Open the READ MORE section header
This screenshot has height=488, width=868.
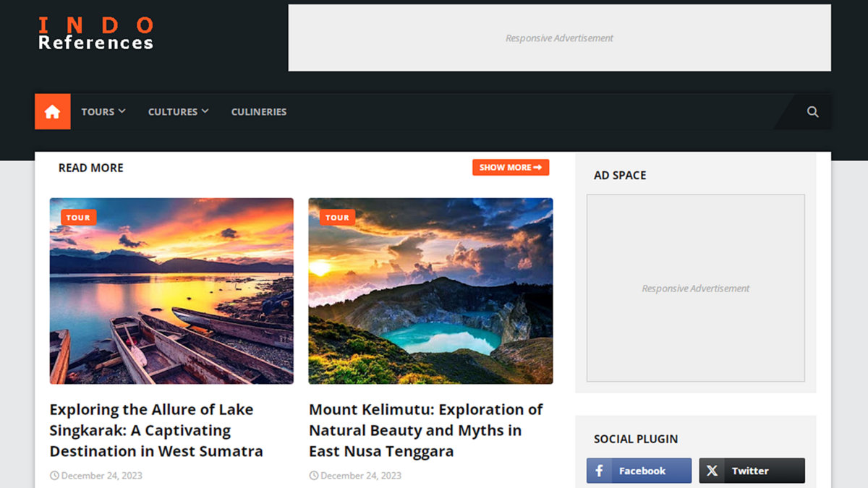coord(90,167)
